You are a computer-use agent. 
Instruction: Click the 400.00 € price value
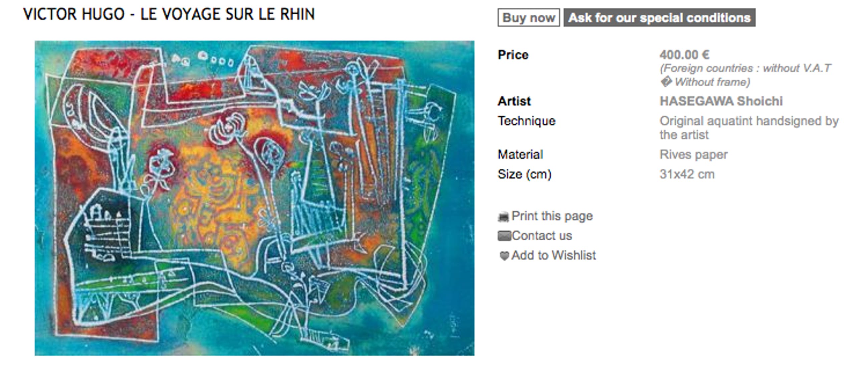[684, 54]
